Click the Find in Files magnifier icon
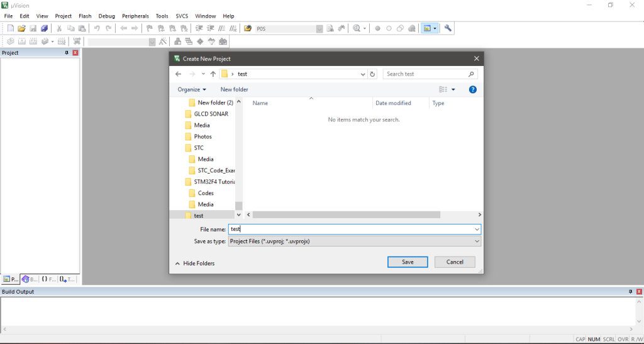 (x=357, y=28)
